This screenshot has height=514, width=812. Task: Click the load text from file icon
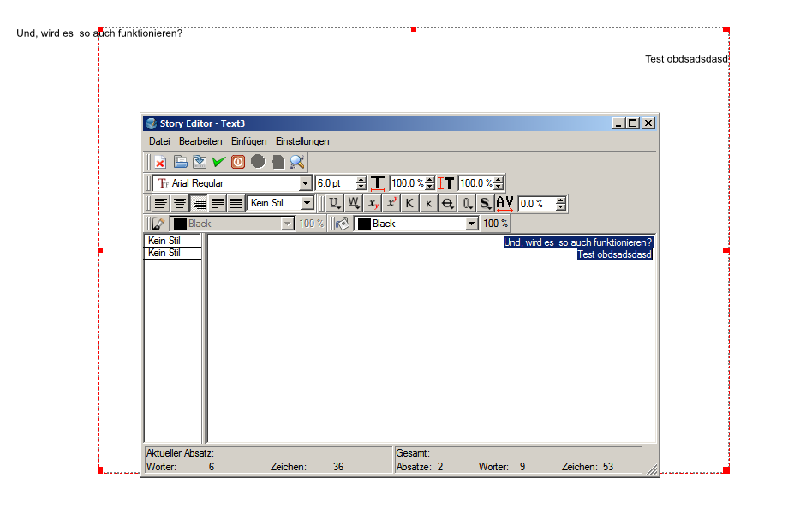181,162
